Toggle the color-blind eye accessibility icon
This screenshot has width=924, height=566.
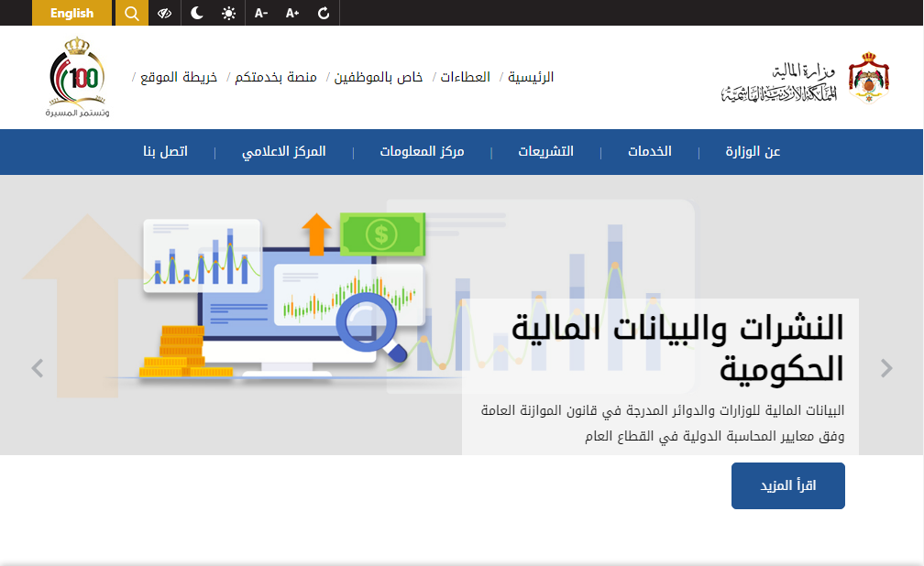click(x=165, y=13)
